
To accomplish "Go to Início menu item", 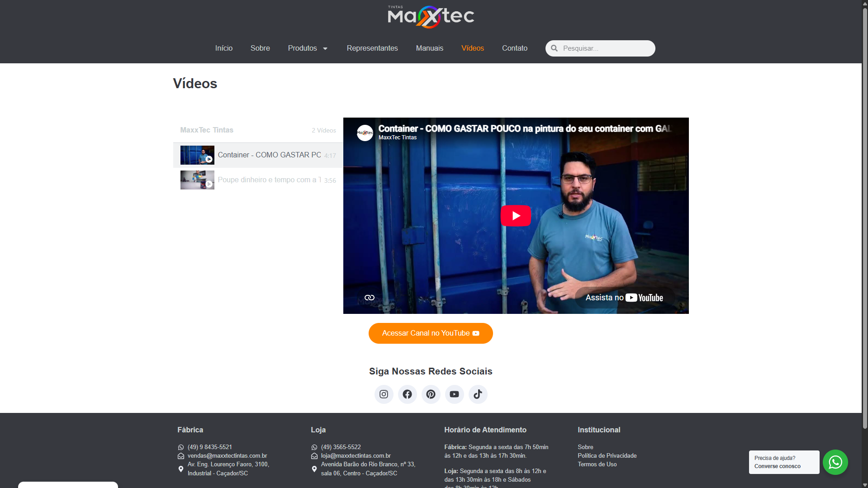I will [224, 48].
